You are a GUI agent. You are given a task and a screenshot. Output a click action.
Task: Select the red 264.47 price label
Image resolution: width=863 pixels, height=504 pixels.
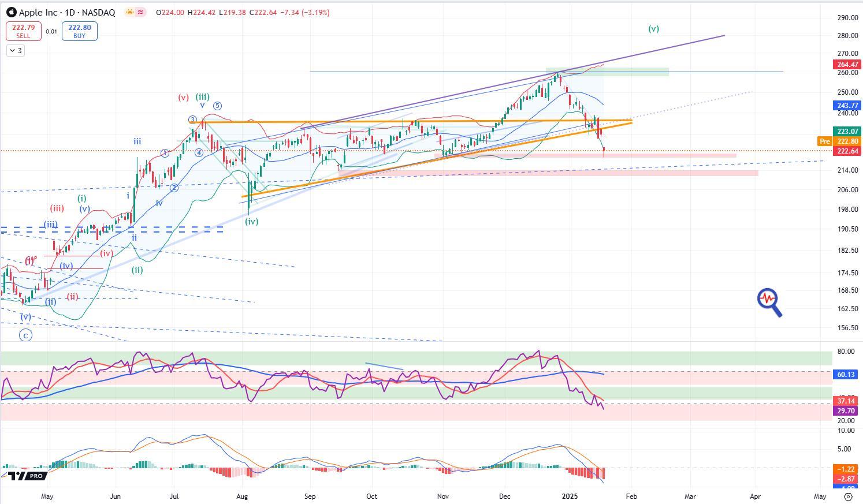(847, 65)
